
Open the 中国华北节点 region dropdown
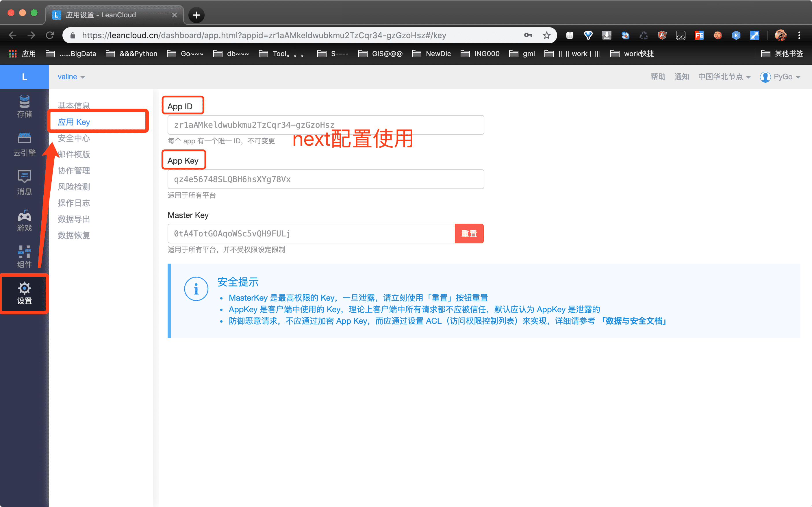coord(724,77)
